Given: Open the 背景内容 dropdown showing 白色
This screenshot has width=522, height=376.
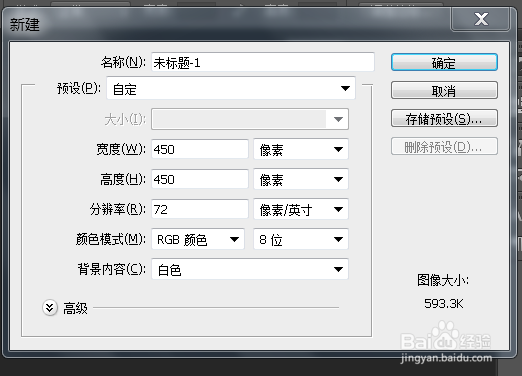Looking at the screenshot, I should point(250,269).
